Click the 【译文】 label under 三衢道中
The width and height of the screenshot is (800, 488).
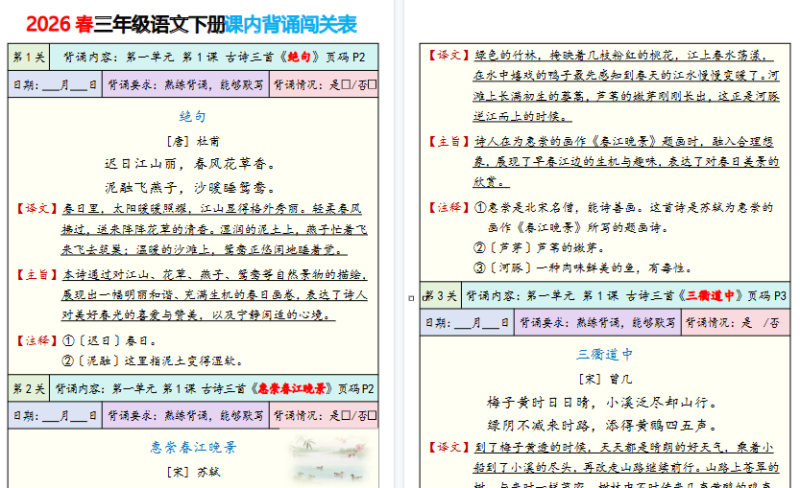(448, 447)
